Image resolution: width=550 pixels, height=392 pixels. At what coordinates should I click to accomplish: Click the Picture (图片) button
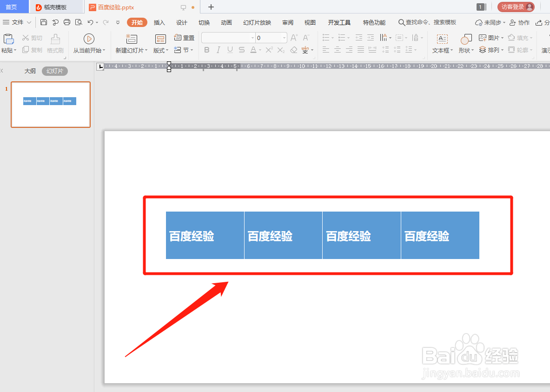point(490,38)
